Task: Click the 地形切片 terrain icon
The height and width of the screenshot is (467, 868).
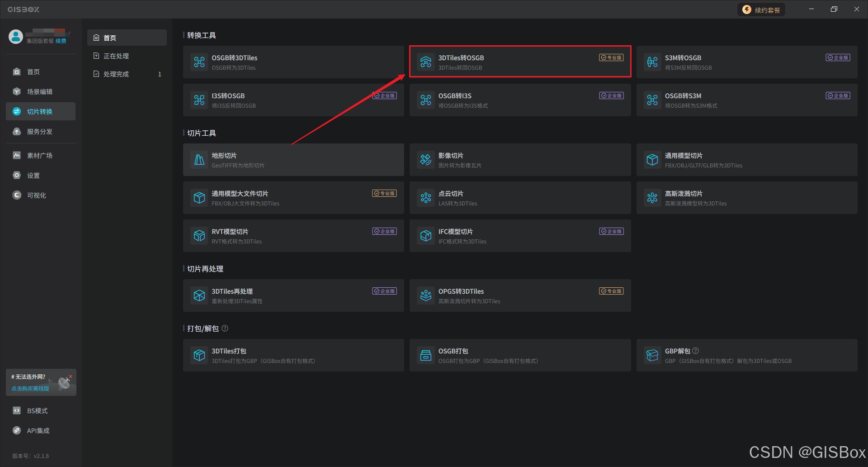Action: click(199, 160)
